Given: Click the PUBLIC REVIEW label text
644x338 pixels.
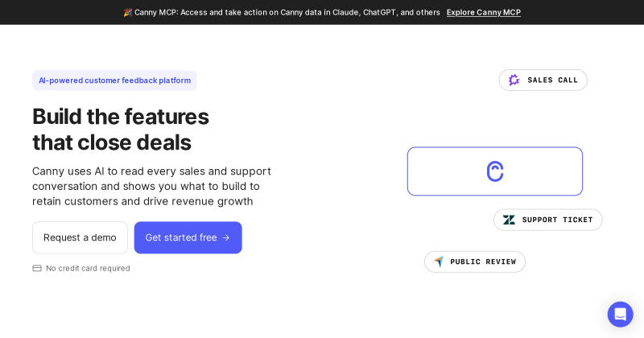Looking at the screenshot, I should point(483,262).
